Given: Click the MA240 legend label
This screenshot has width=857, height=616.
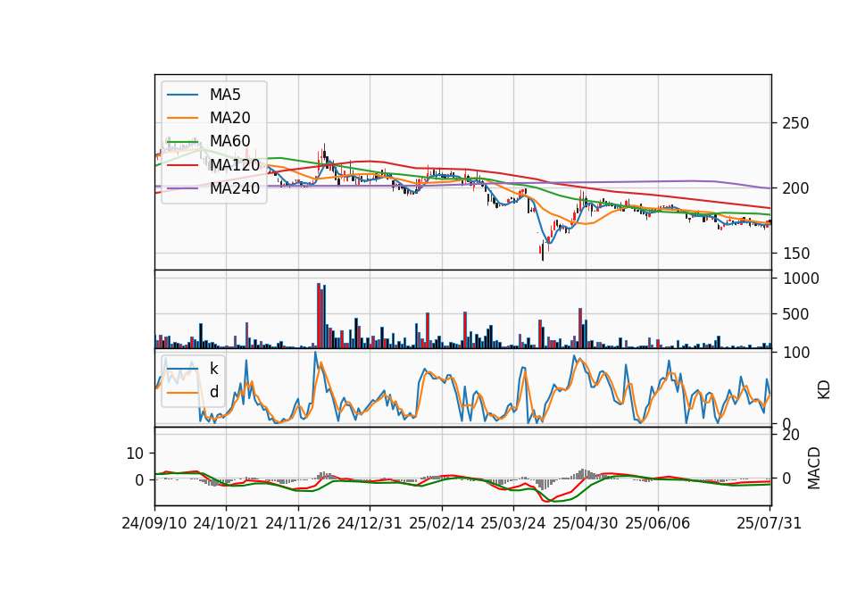Looking at the screenshot, I should 235,188.
